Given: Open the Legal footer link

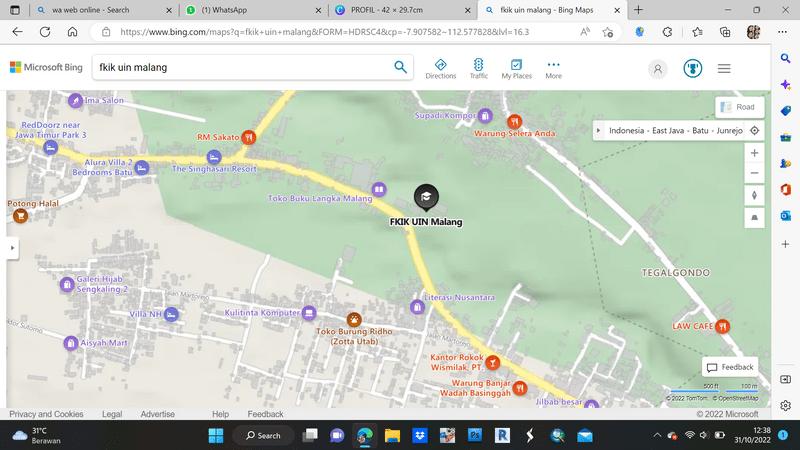Looking at the screenshot, I should pos(112,414).
